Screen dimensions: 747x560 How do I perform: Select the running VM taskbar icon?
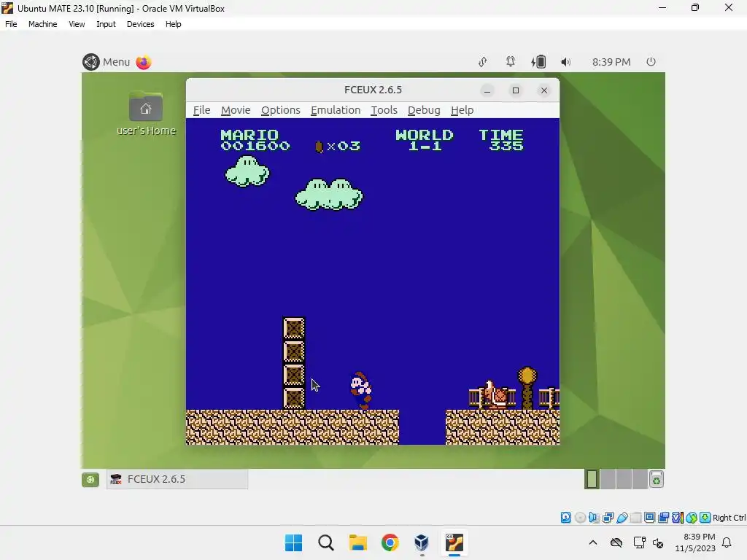click(454, 542)
